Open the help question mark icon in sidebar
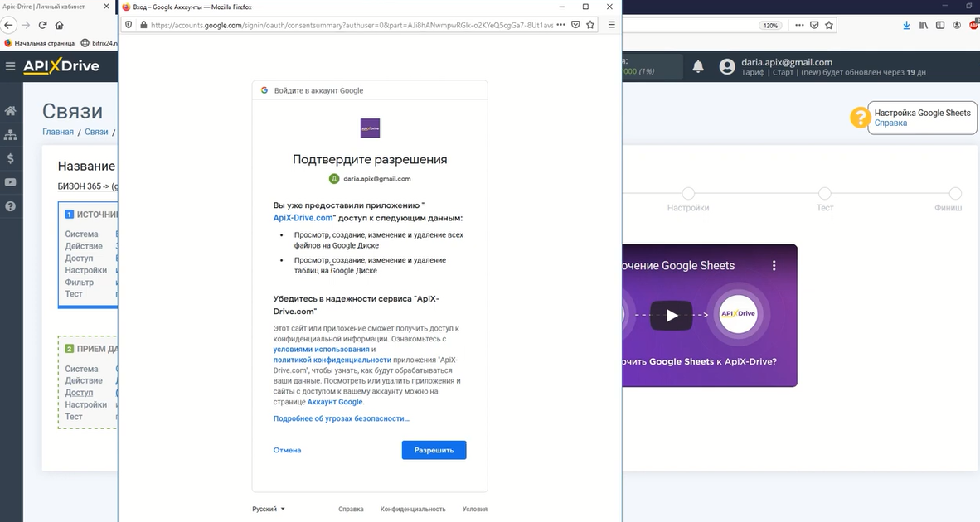 11,206
